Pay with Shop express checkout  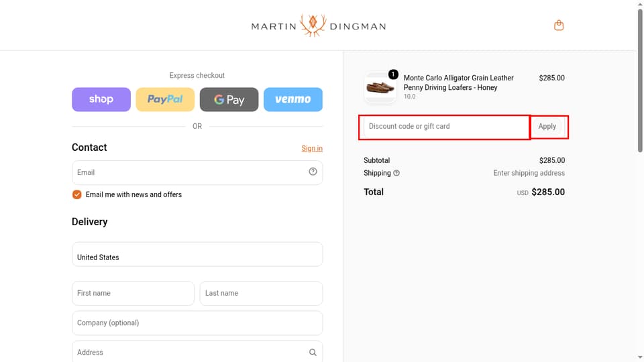click(101, 99)
